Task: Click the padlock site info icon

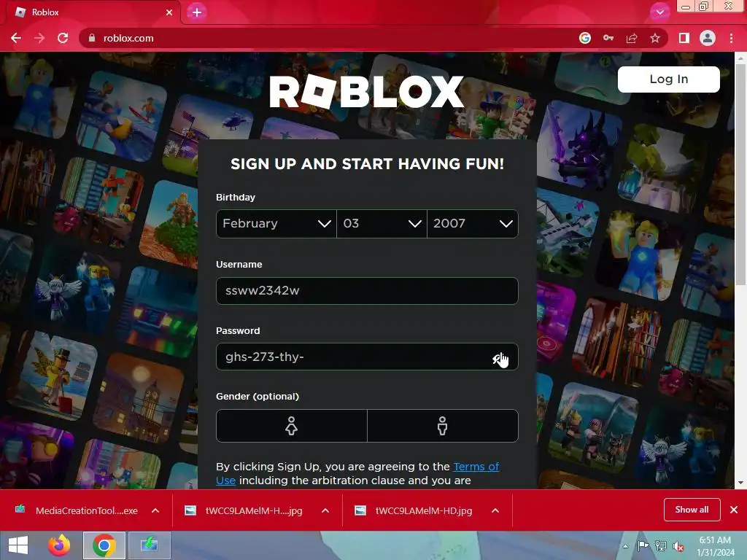Action: pyautogui.click(x=92, y=38)
